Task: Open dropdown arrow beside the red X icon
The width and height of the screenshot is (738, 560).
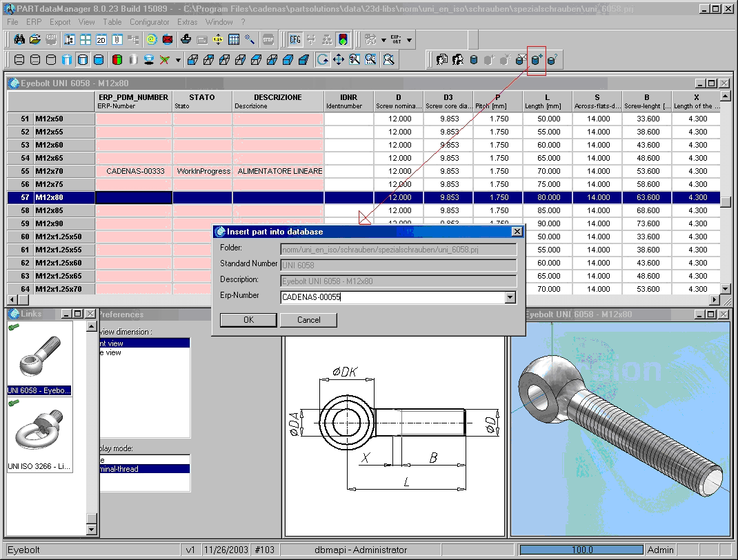Action: point(178,60)
